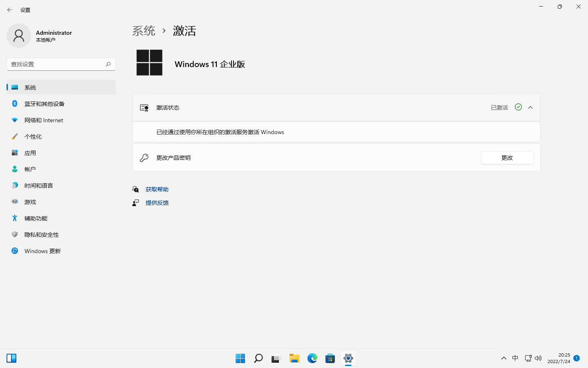Collapse the 激活状态 section chevron

[530, 108]
